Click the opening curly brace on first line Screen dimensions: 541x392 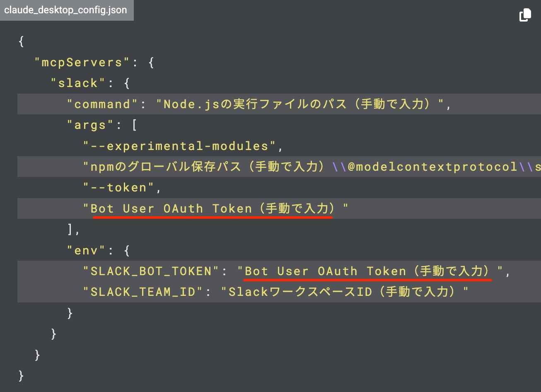pyautogui.click(x=22, y=41)
